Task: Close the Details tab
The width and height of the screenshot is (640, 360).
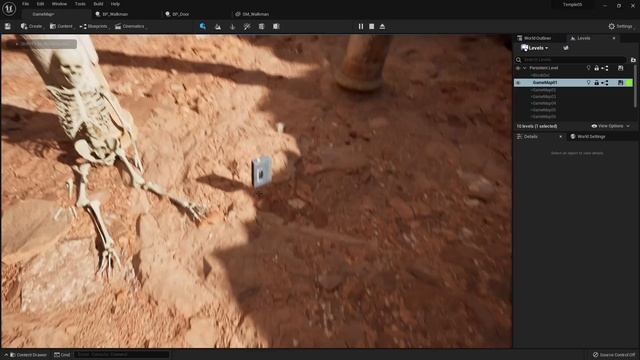Action: tap(560, 137)
